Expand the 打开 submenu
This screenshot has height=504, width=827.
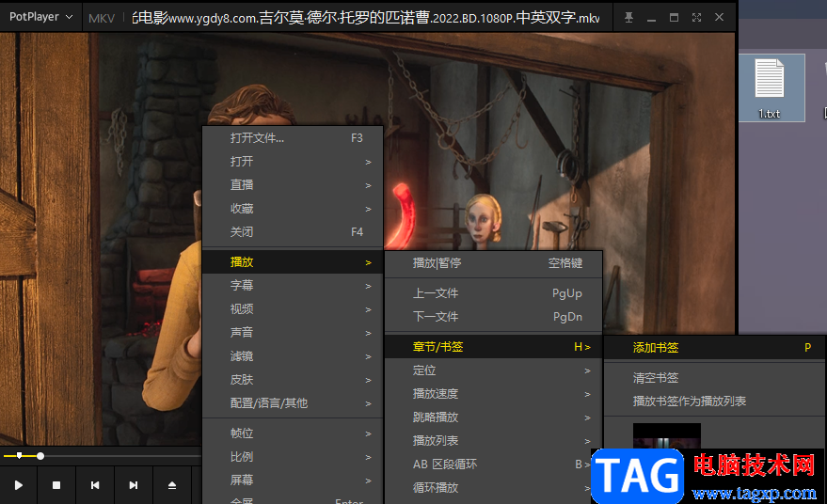point(293,162)
